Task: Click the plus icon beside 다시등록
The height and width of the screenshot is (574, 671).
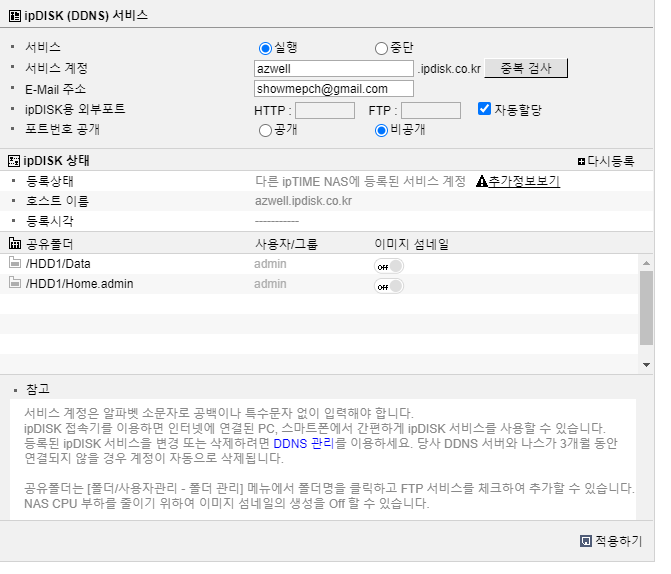Action: [x=581, y=161]
